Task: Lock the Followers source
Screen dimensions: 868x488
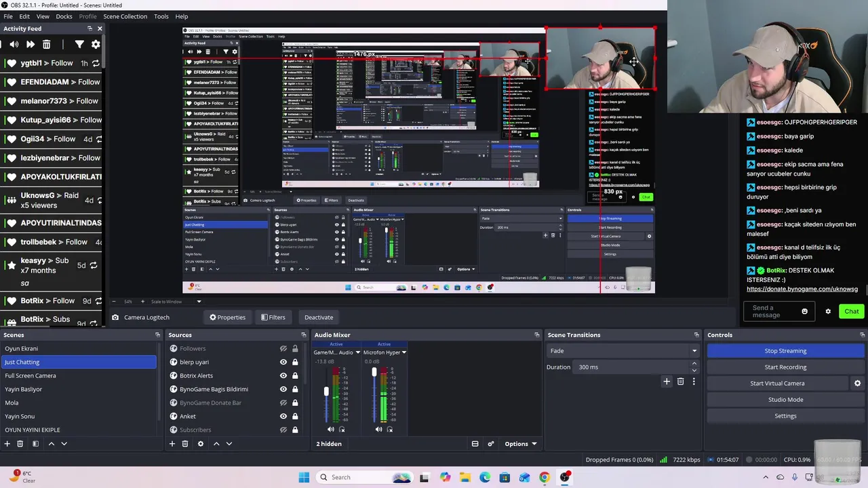Action: tap(295, 348)
